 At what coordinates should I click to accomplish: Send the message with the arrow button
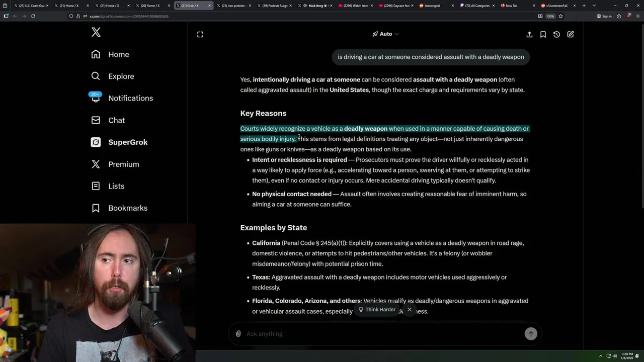point(531,334)
